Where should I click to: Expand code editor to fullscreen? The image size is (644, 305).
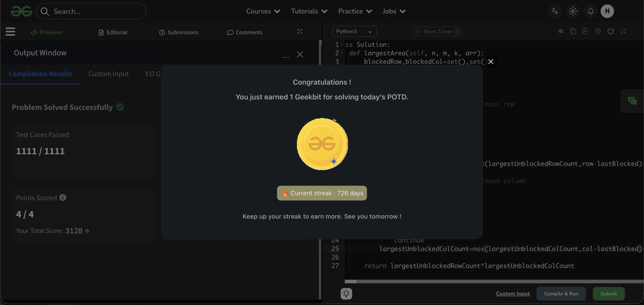pyautogui.click(x=624, y=32)
